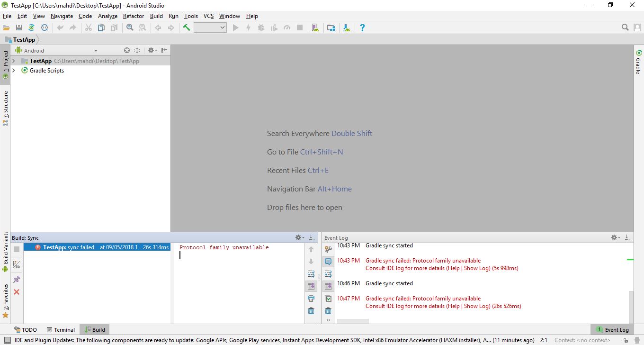Image resolution: width=644 pixels, height=345 pixels.
Task: Expand the Gradle Scripts tree node
Action: click(14, 71)
